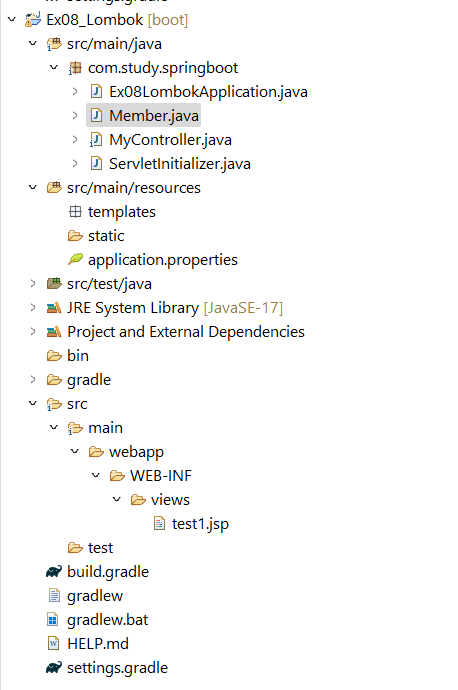Viewport: 458px width, 690px height.
Task: Collapse the WEB-INF folder
Action: [x=96, y=475]
